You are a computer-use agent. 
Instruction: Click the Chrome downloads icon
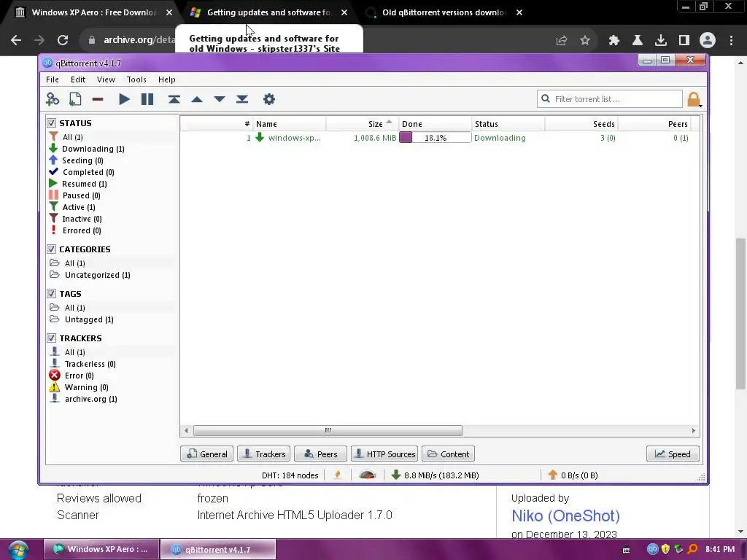click(x=661, y=40)
